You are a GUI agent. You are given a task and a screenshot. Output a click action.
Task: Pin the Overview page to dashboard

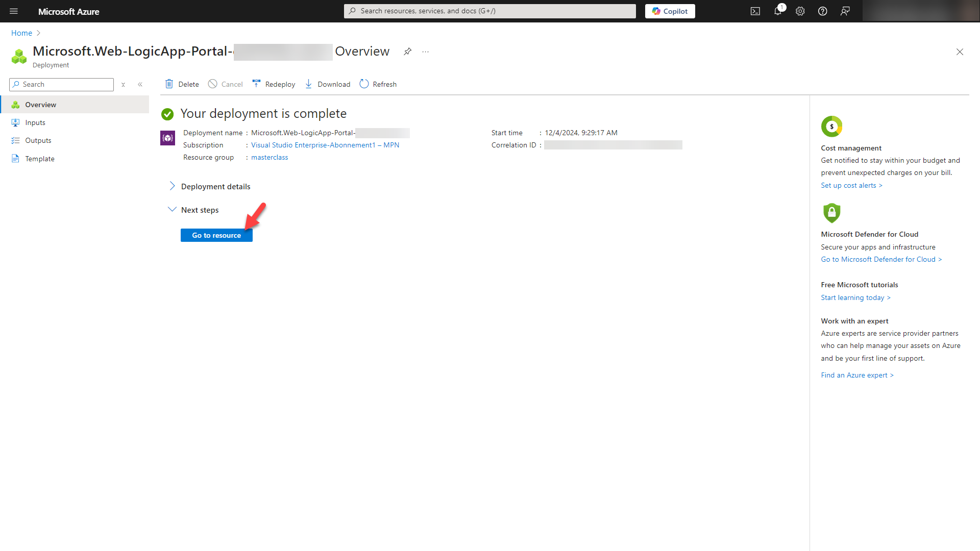pyautogui.click(x=407, y=52)
